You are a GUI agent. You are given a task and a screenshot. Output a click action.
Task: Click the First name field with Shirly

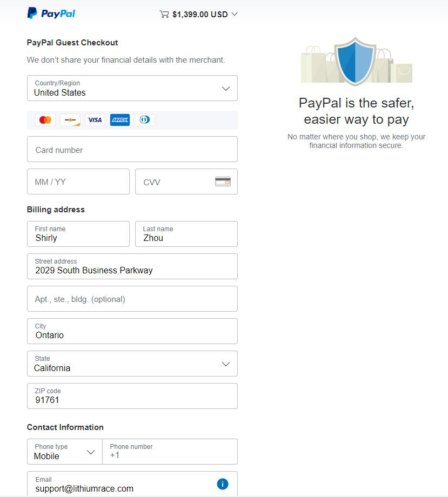coord(78,234)
